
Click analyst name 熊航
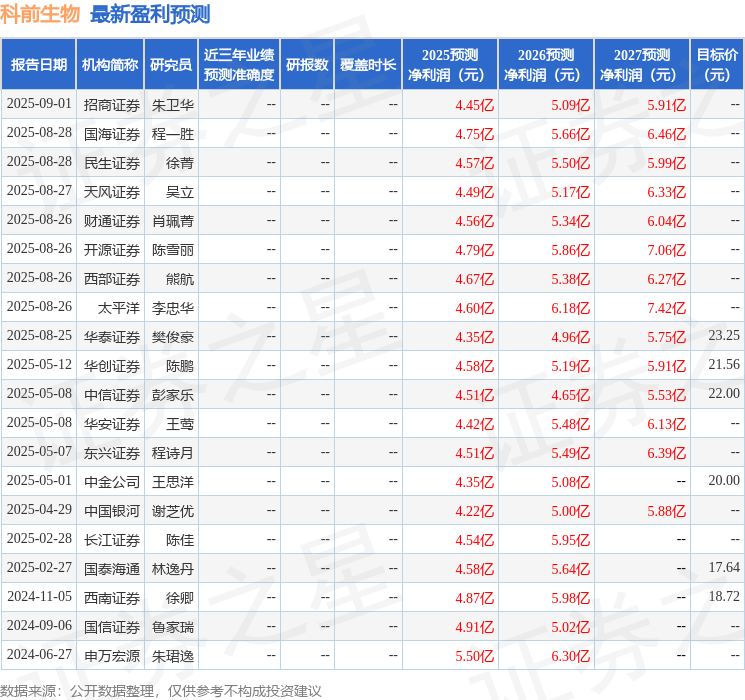pyautogui.click(x=180, y=279)
